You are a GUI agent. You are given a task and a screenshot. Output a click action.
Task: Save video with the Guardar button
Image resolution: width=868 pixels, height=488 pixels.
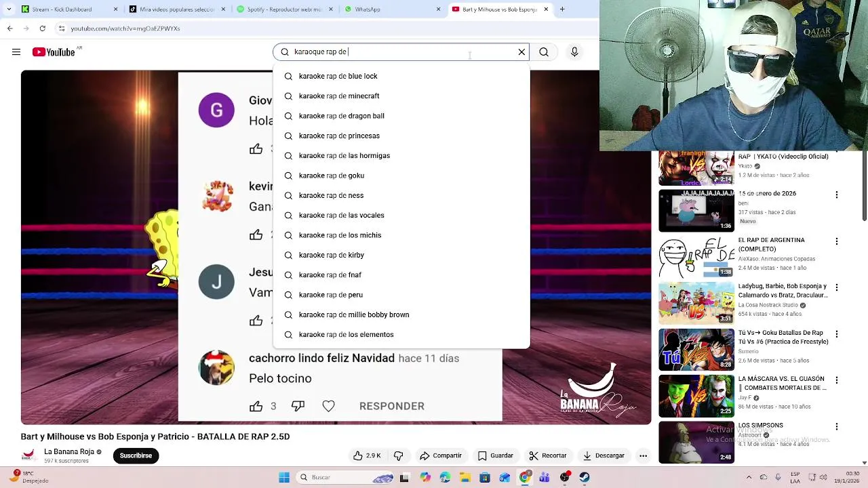(496, 455)
